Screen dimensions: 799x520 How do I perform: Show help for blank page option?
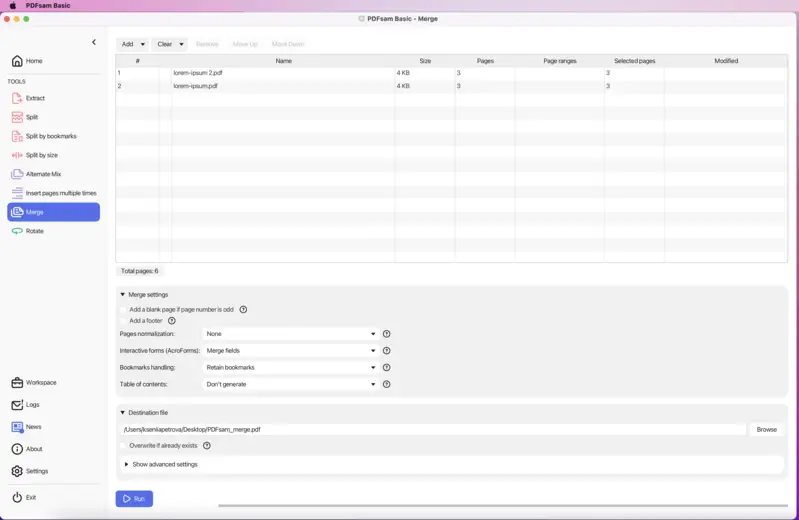(244, 309)
